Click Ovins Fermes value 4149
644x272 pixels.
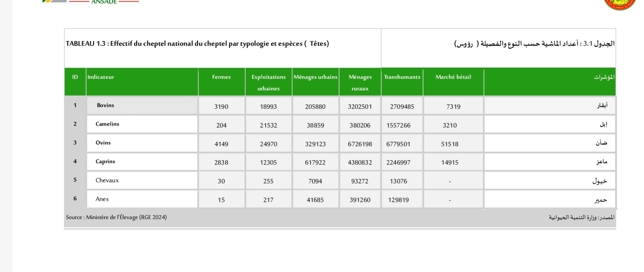point(221,144)
